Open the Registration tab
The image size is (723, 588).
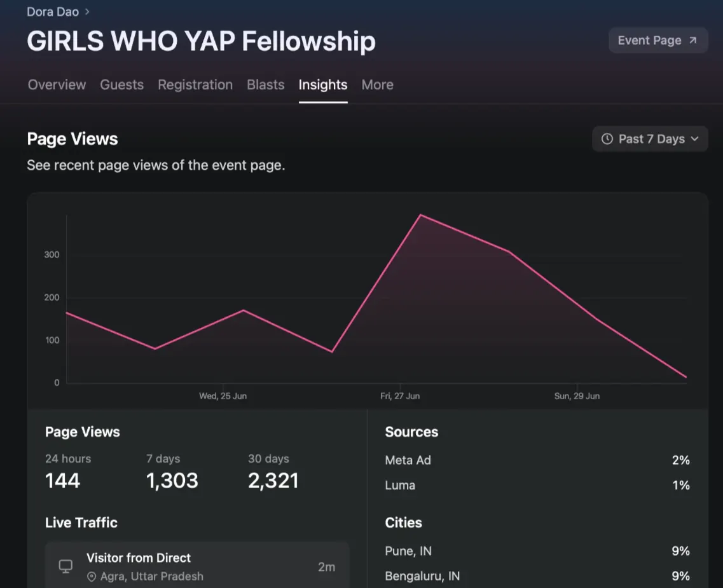click(x=195, y=85)
